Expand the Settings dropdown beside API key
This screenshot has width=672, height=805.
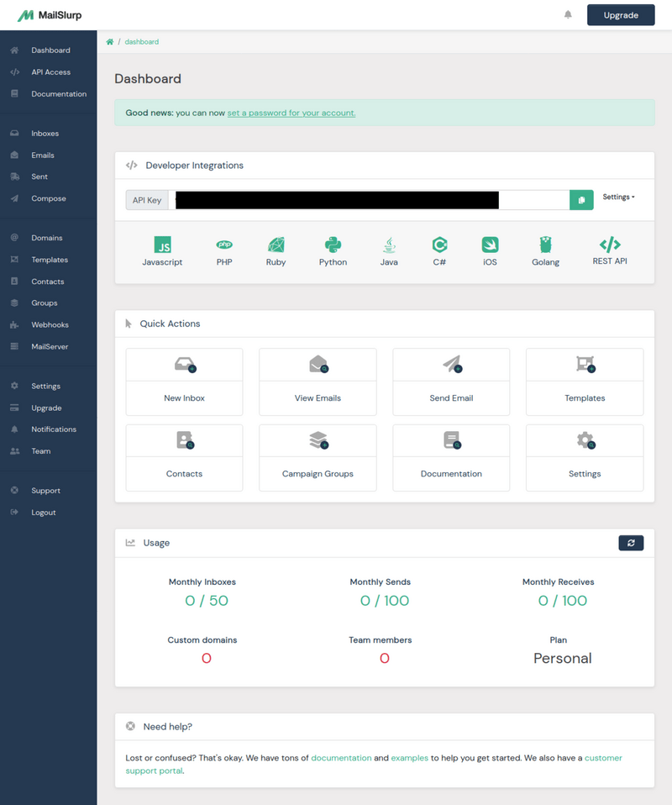pyautogui.click(x=618, y=197)
